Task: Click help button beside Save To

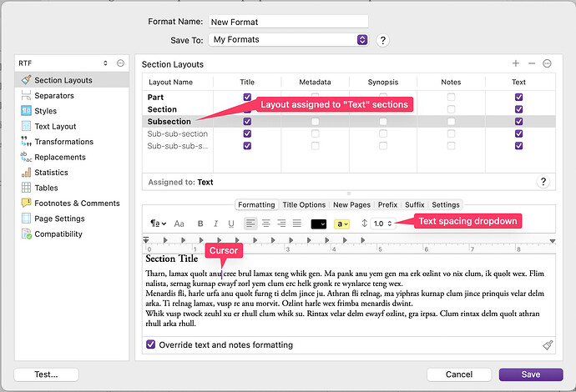Action: pyautogui.click(x=383, y=40)
